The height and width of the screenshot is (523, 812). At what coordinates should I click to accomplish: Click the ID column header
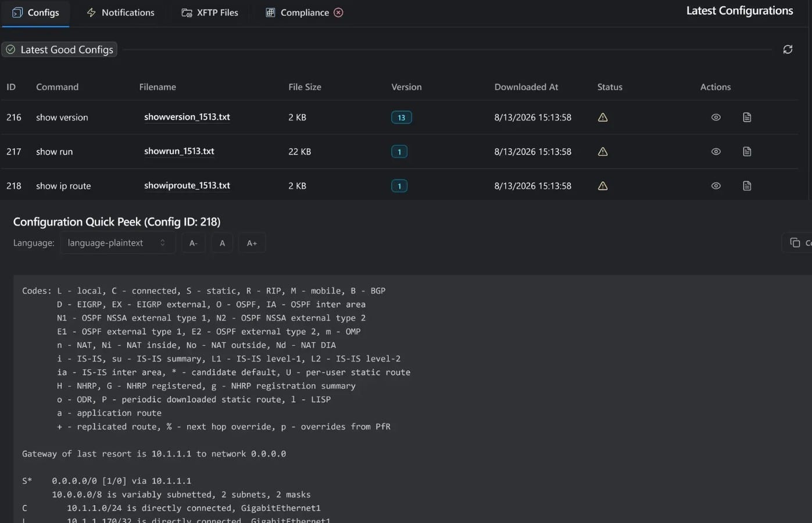(11, 87)
